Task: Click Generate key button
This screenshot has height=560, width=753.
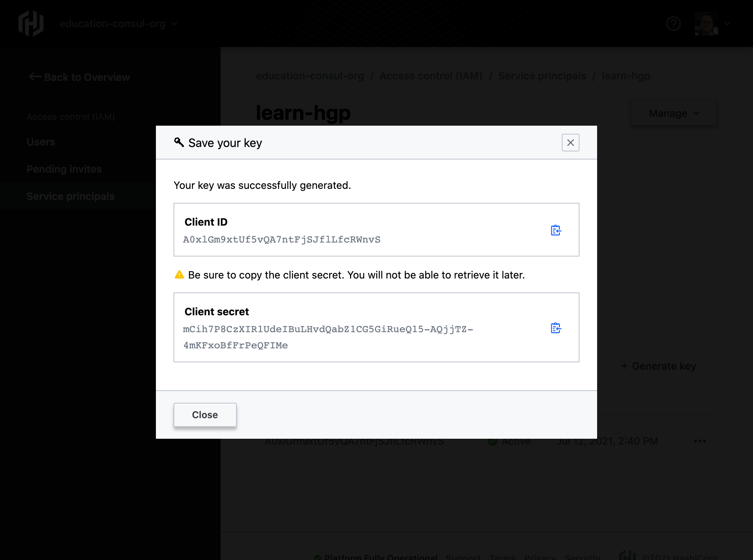Action: pos(658,366)
